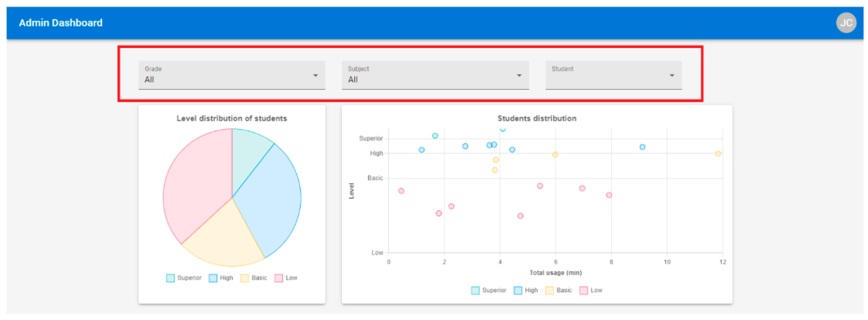Click the arrow icon in Grade field
The image size is (868, 320).
(315, 75)
